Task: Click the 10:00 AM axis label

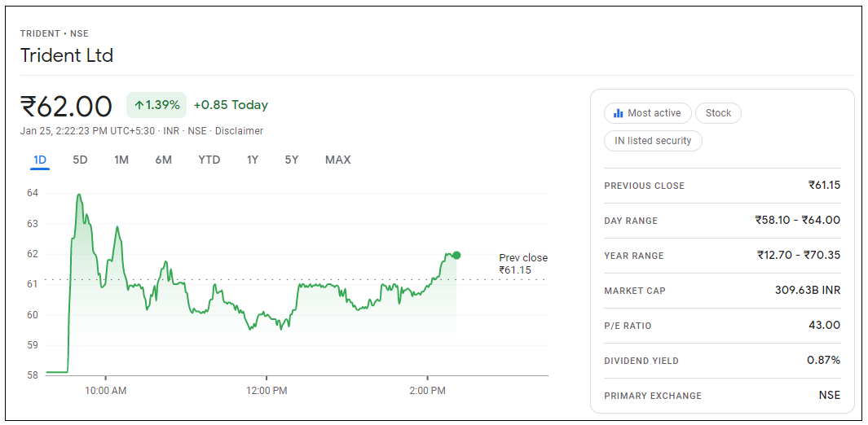Action: click(105, 391)
